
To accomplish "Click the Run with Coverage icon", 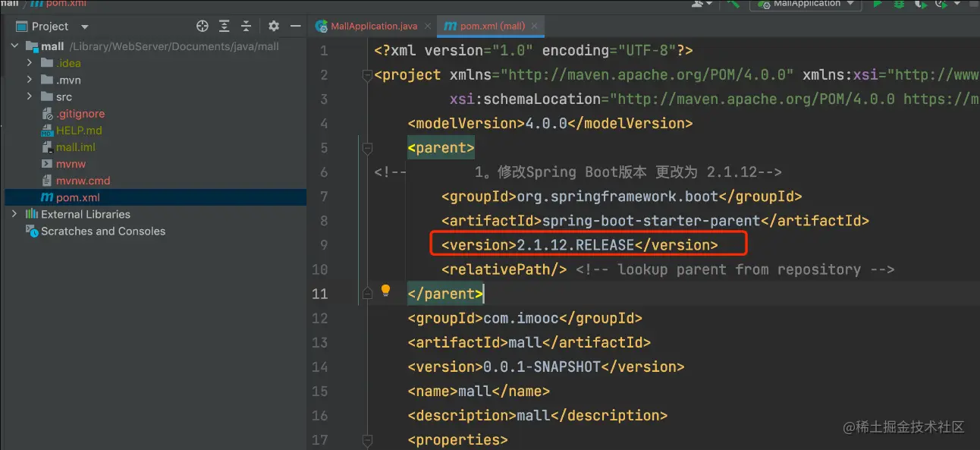I will coord(921,4).
